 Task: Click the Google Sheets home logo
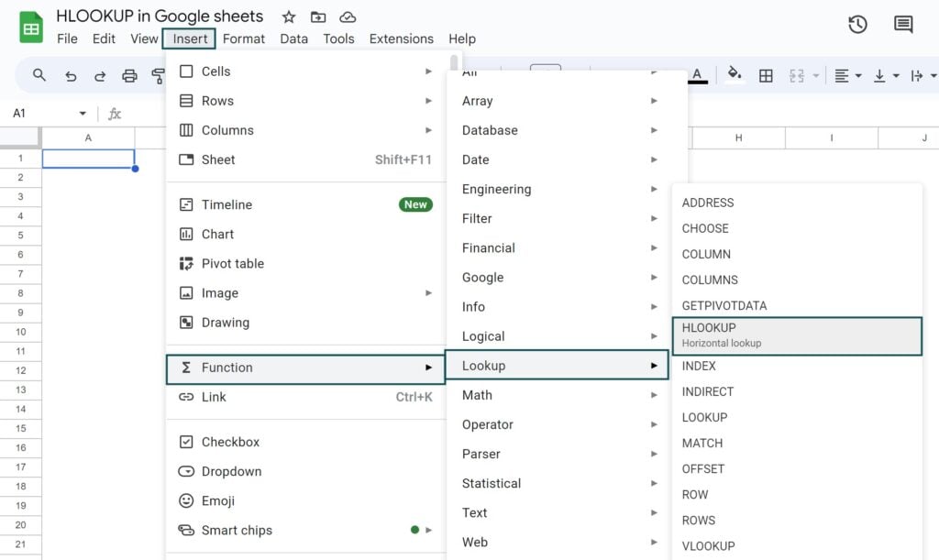coord(30,27)
